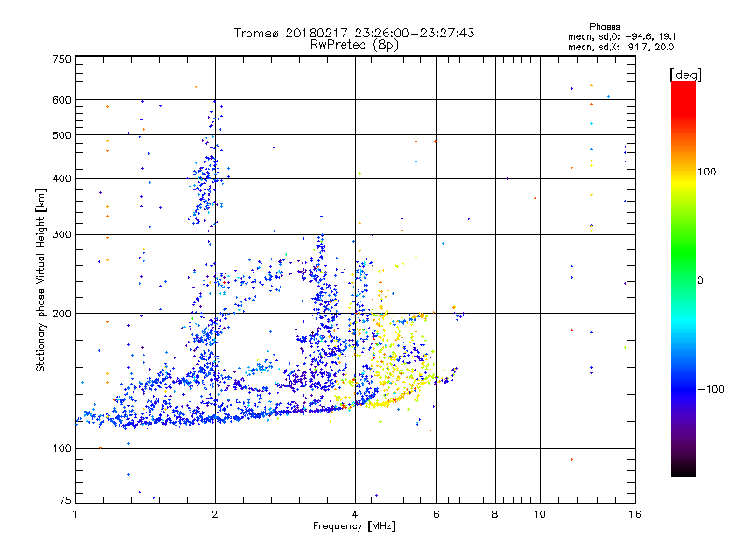Image resolution: width=747 pixels, height=560 pixels.
Task: Click the '[deg]' colorbar unit label
Action: [685, 75]
